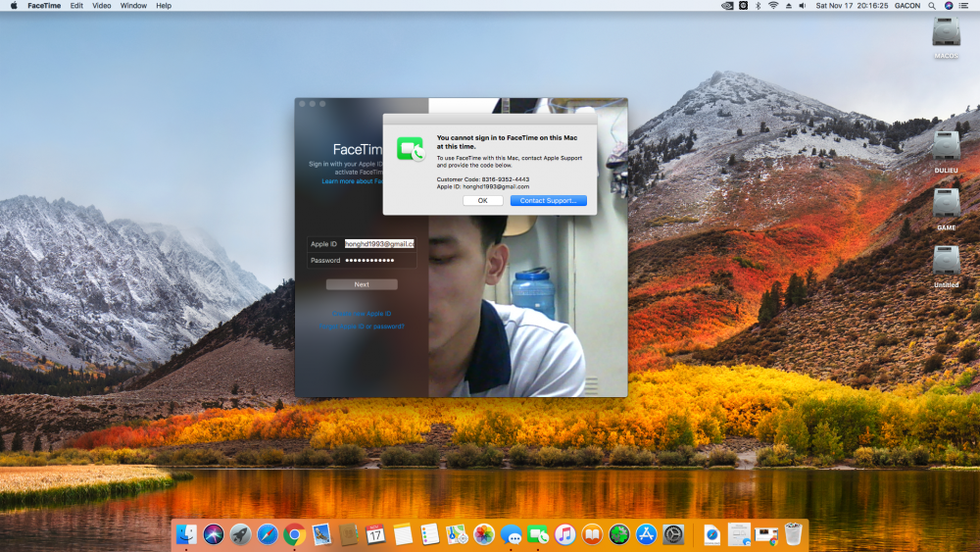Click Learn more about FaceTime link
This screenshot has height=552, width=980.
coord(352,181)
